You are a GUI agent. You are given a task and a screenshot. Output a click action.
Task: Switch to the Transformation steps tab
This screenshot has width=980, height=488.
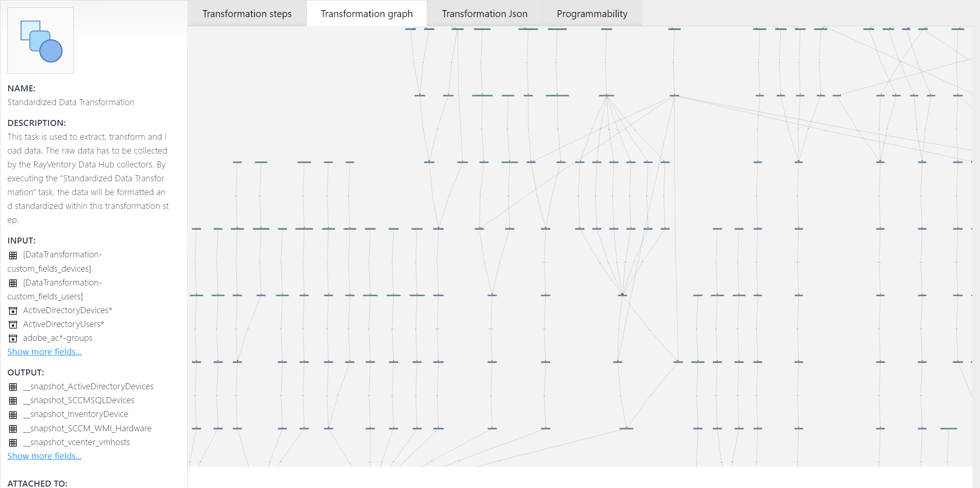pyautogui.click(x=247, y=13)
